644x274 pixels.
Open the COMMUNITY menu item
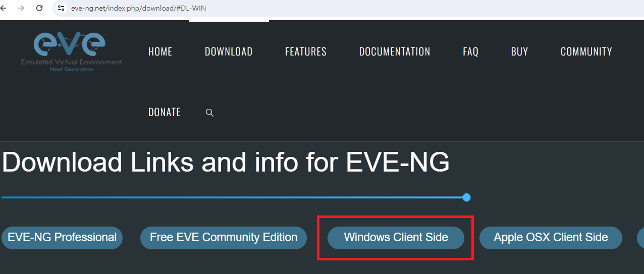(x=586, y=51)
